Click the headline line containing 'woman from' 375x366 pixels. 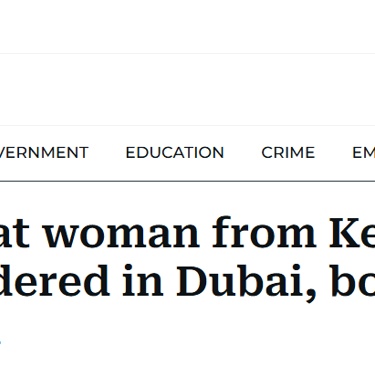pos(187,233)
